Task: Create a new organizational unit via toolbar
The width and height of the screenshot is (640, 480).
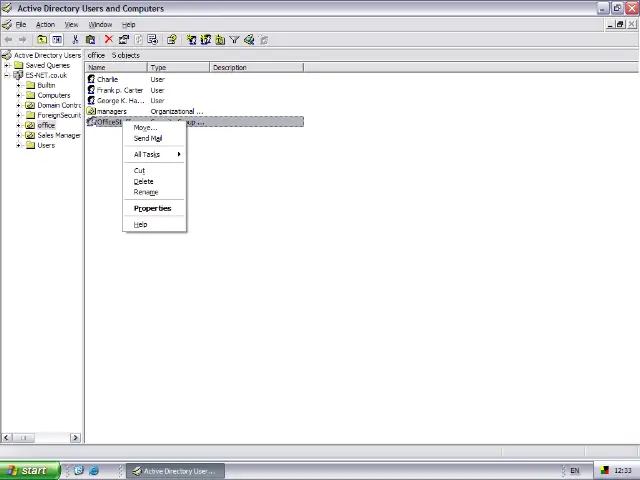Action: pyautogui.click(x=220, y=40)
